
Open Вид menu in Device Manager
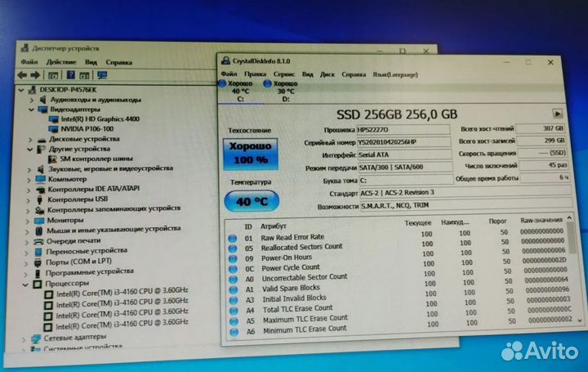point(91,62)
